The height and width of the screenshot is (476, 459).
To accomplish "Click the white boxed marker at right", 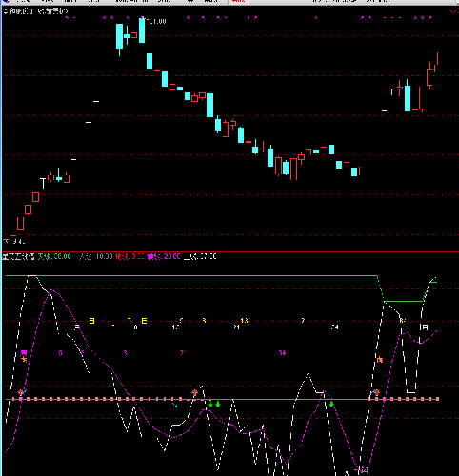I will tap(425, 327).
